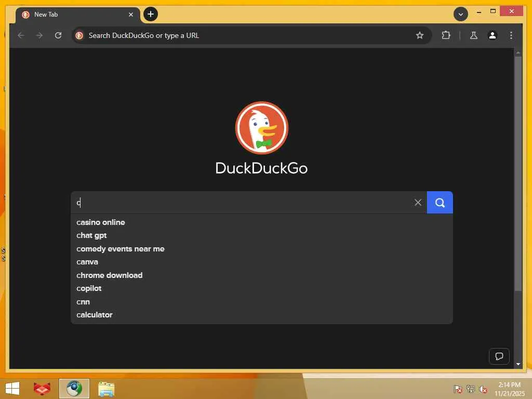The image size is (532, 399).
Task: Reload the page with refresh icon
Action: click(58, 35)
